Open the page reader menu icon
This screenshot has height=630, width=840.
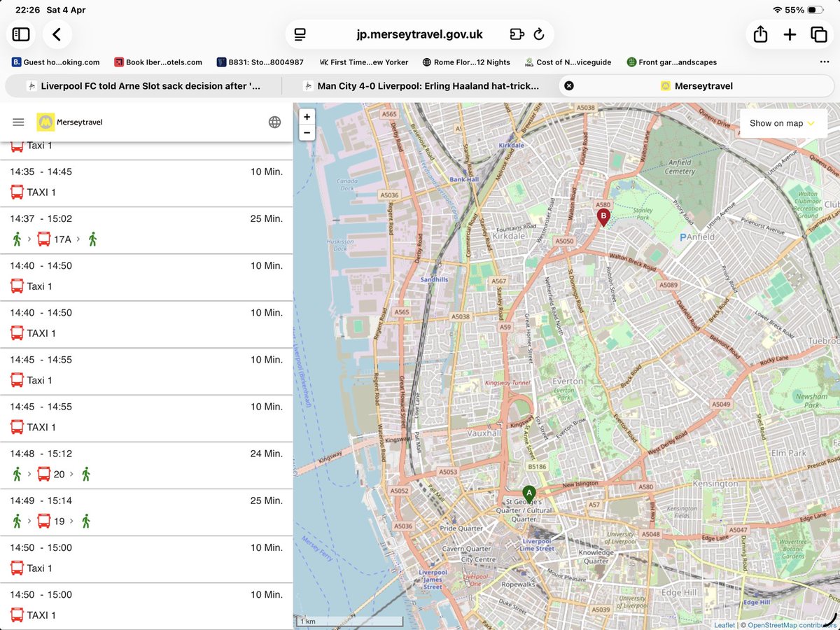[x=301, y=34]
